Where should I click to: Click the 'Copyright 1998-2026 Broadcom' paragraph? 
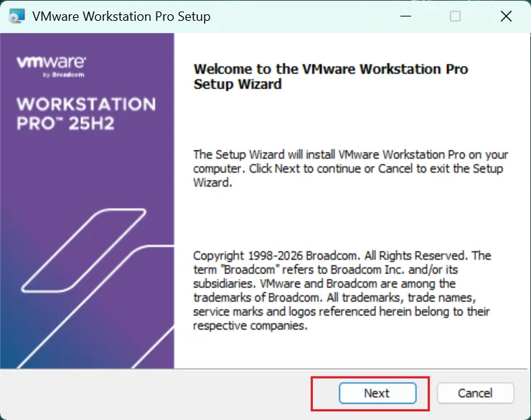tap(342, 290)
